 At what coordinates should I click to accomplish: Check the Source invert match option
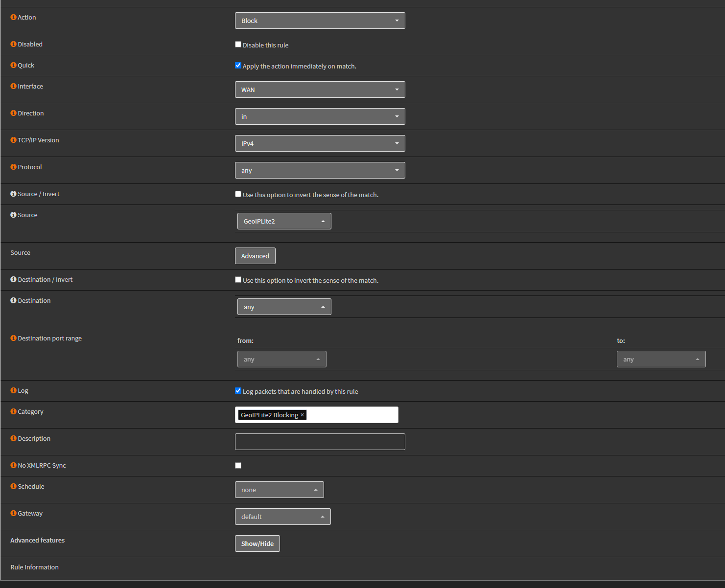coord(238,194)
